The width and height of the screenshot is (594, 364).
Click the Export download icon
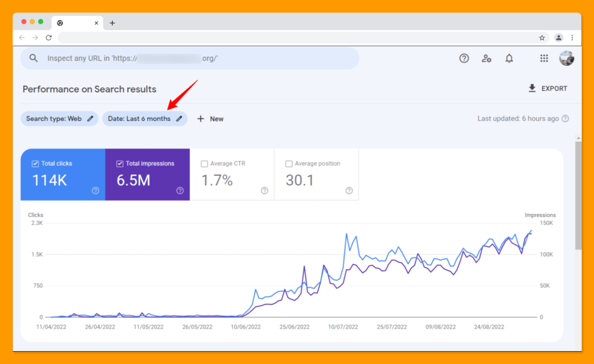(x=532, y=88)
